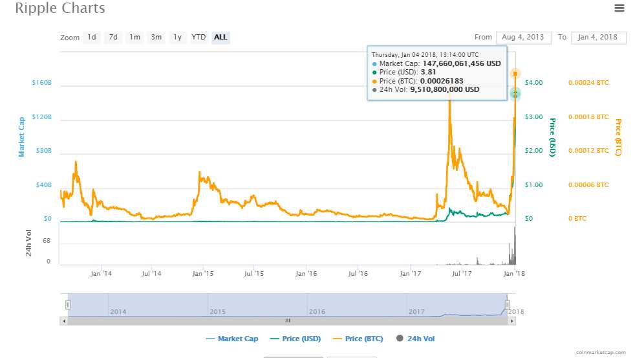
Task: Open the chart hamburger context menu
Action: tap(619, 8)
